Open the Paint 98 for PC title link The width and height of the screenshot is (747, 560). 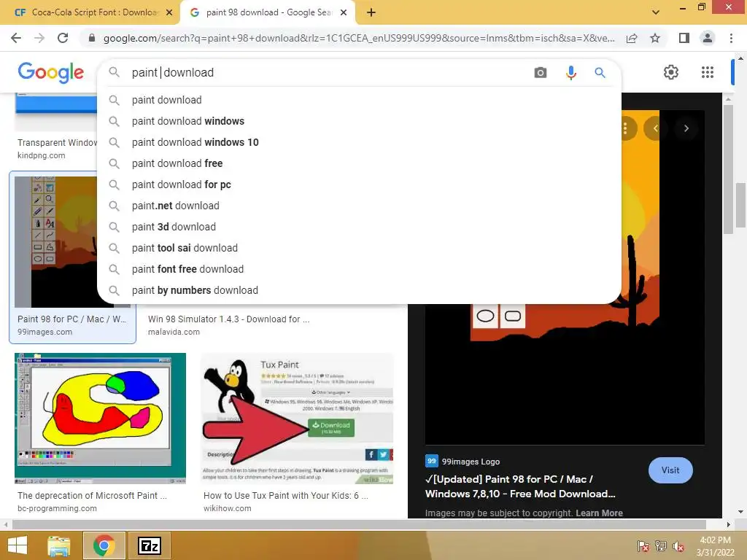(520, 486)
